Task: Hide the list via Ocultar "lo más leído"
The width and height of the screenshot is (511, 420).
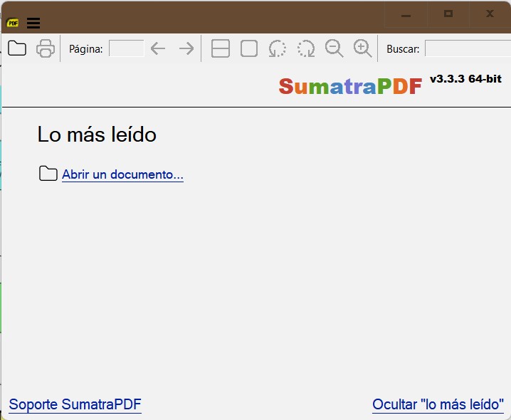Action: (438, 404)
